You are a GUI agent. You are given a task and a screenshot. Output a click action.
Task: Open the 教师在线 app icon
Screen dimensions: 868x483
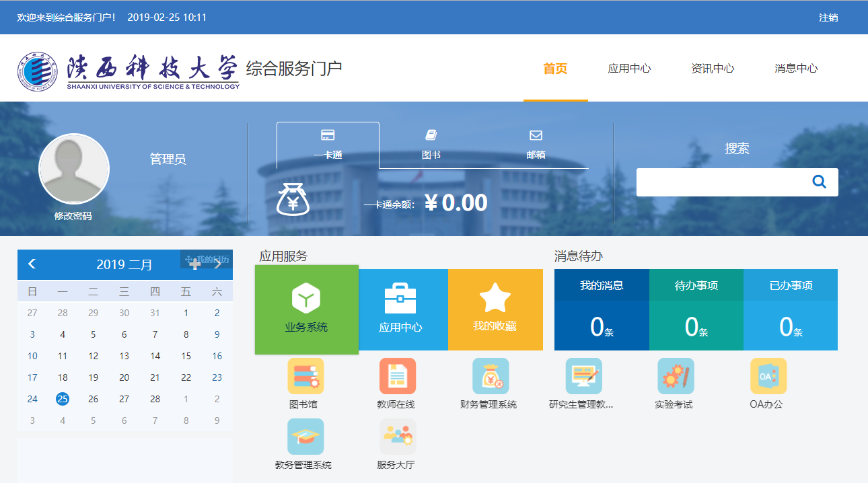tap(397, 376)
